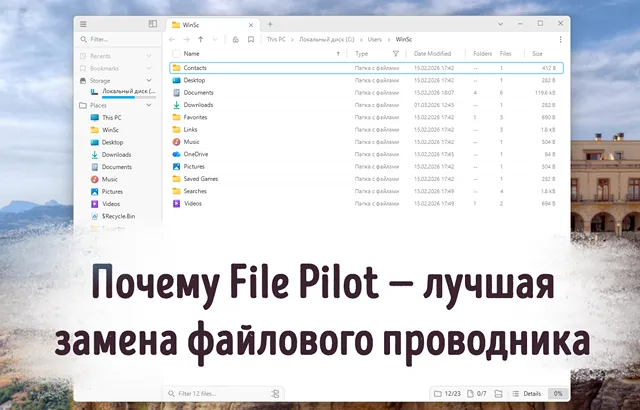The image size is (640, 410).
Task: Select the OneDrive cloud icon in the file list
Action: (x=176, y=154)
